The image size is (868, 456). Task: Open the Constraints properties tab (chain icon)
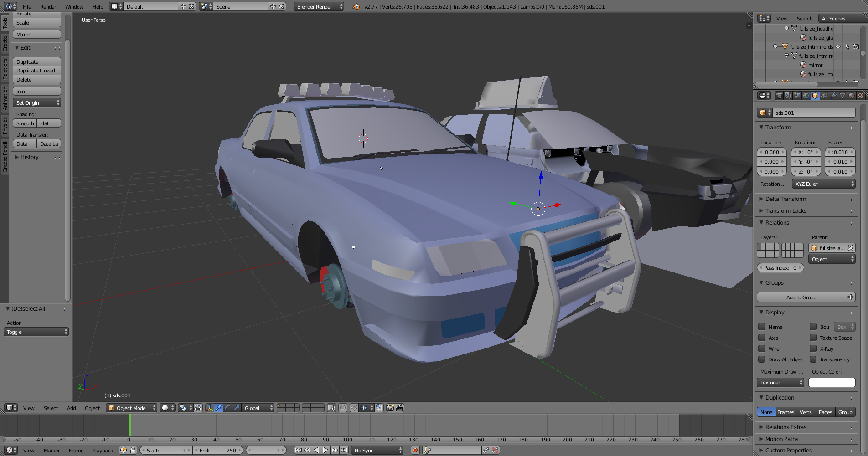click(x=824, y=96)
